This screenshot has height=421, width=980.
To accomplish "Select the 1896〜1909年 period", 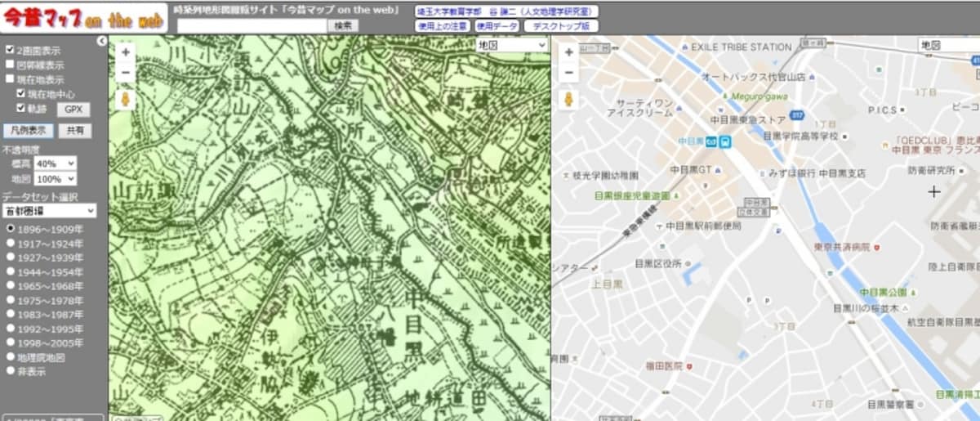I will (x=11, y=229).
